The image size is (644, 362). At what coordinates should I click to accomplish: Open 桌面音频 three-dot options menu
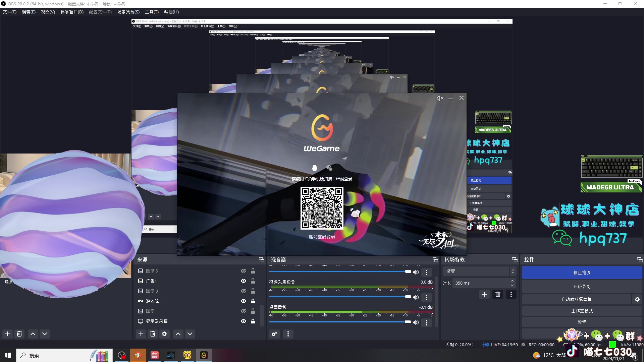[427, 322]
